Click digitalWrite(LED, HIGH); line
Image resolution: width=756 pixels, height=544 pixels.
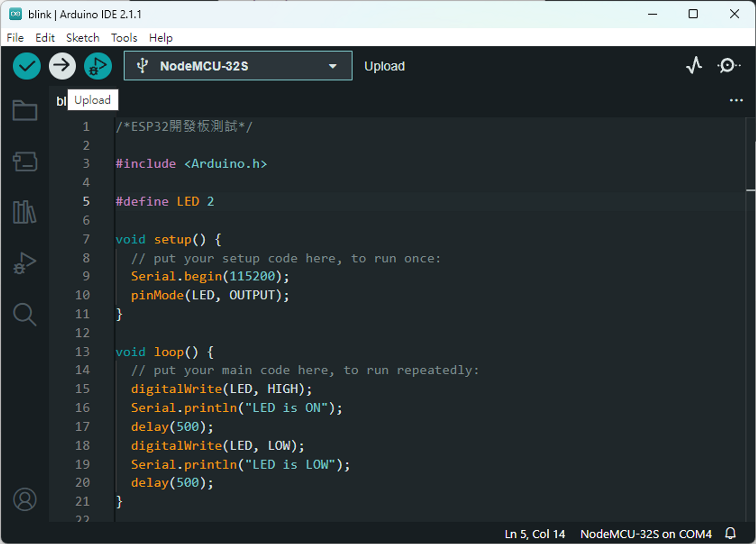(x=221, y=389)
